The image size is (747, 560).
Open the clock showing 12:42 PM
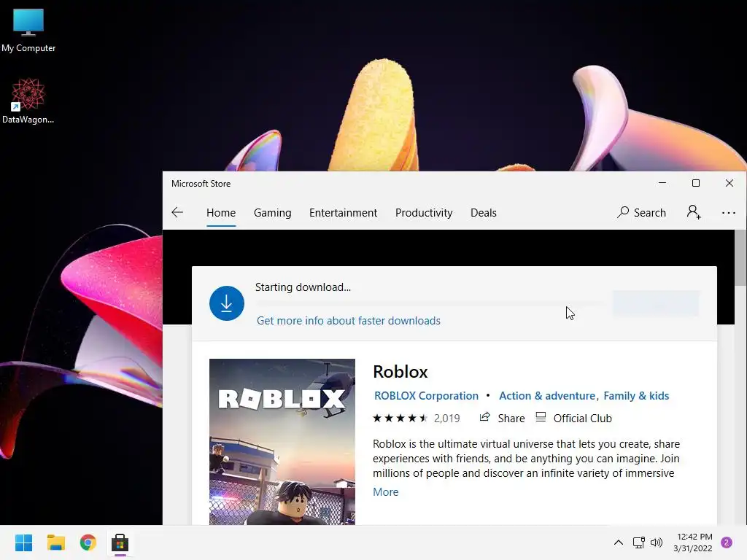tap(693, 542)
